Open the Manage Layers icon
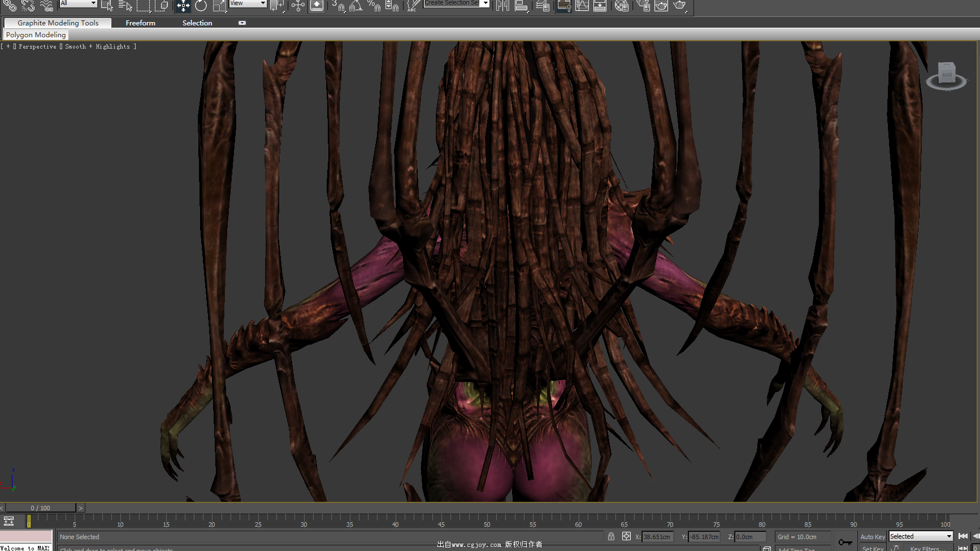The width and height of the screenshot is (980, 551). (543, 6)
